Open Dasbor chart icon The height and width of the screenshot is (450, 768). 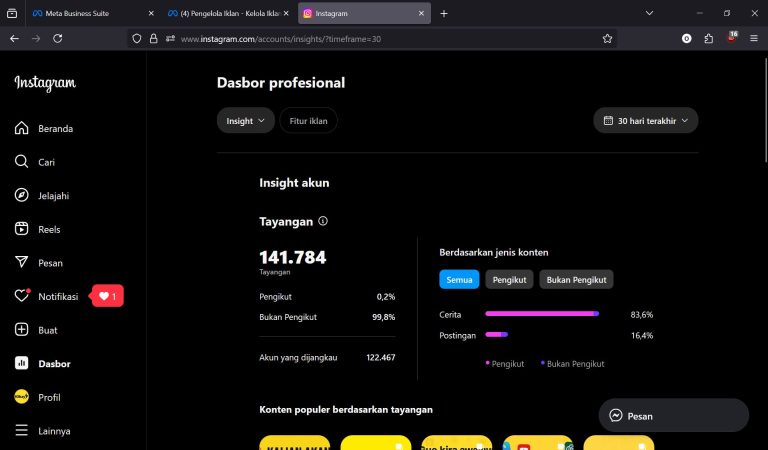[22, 363]
